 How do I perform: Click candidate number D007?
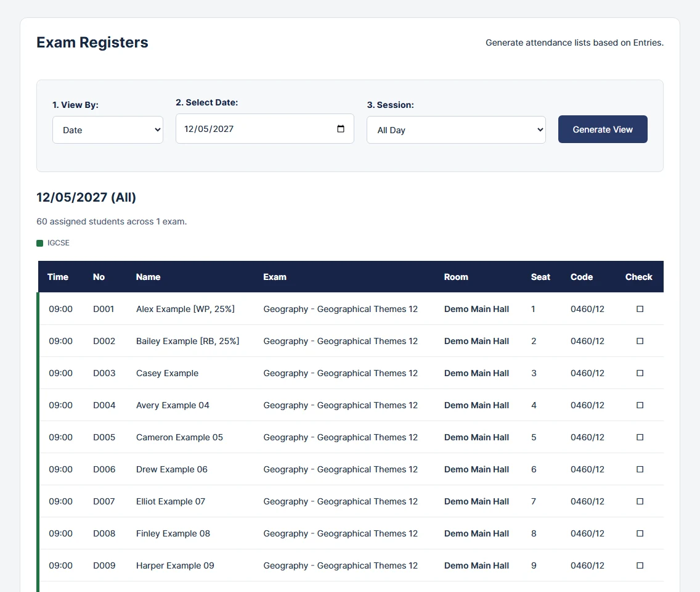[x=104, y=501]
